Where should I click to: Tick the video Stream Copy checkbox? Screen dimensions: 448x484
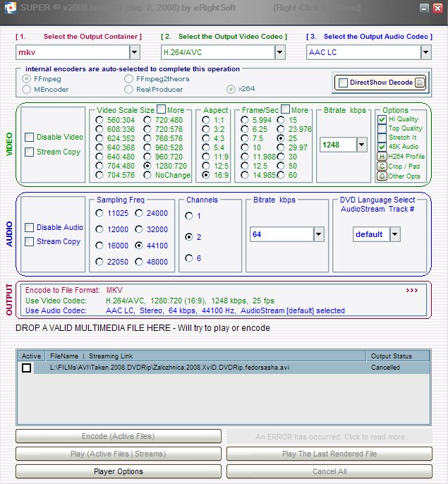[x=30, y=152]
